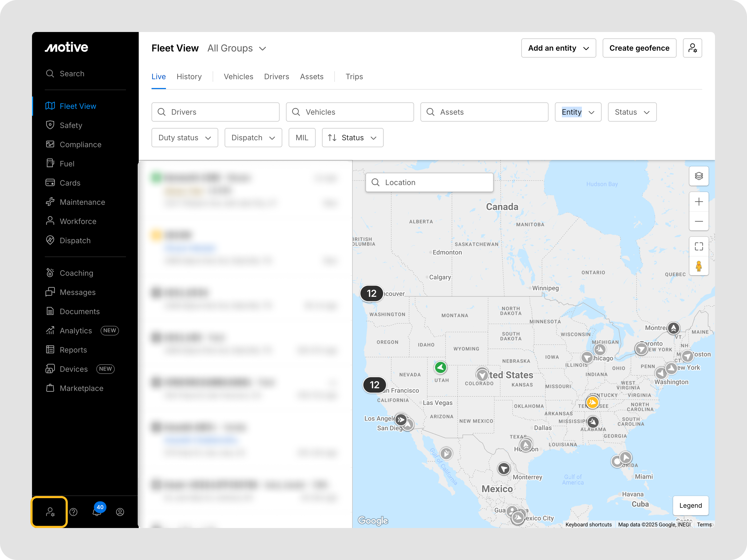Toggle the MIL filter
The height and width of the screenshot is (560, 747).
pos(301,138)
